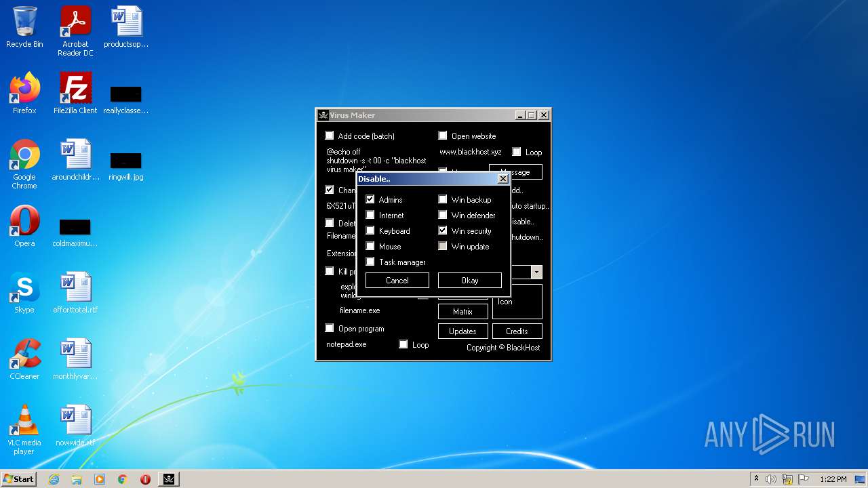Enable the Internet checkbox
Viewport: 868px width, 488px height.
[x=370, y=215]
